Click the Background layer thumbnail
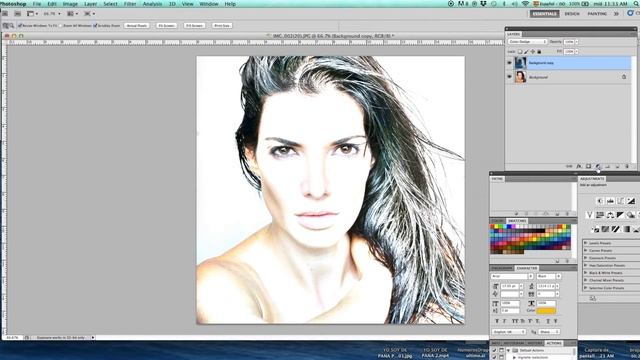 (x=520, y=77)
